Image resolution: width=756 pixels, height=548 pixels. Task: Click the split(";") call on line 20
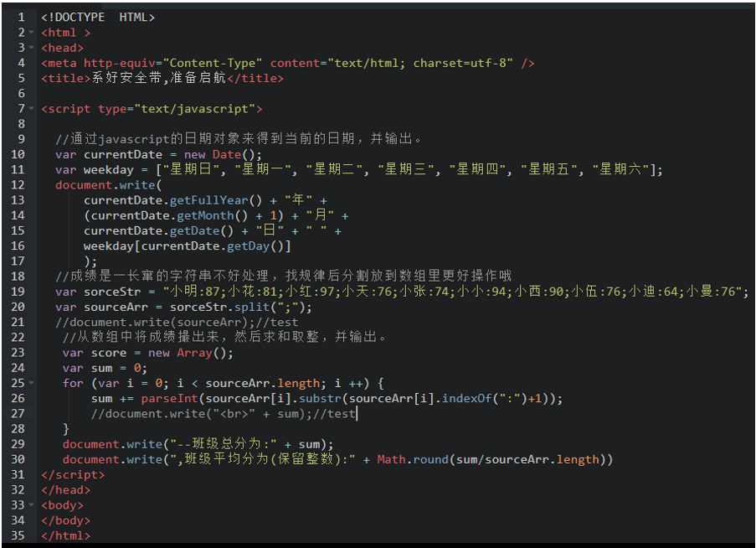[x=269, y=308]
